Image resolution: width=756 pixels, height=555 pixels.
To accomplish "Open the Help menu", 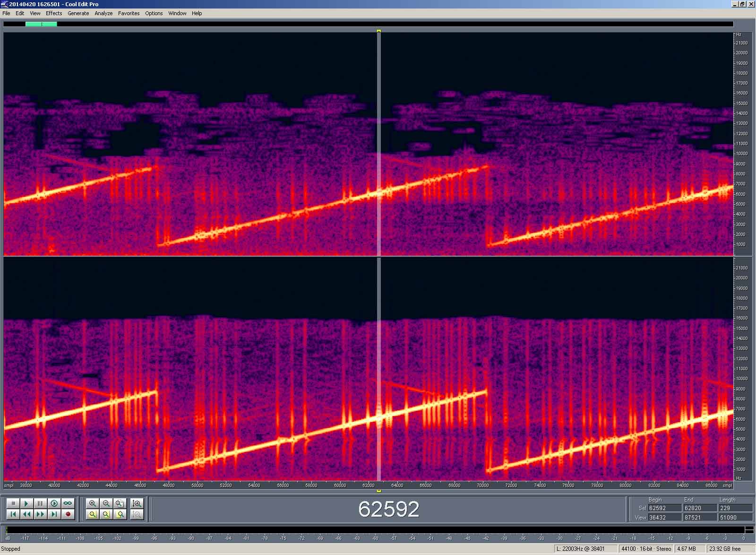I will (197, 13).
